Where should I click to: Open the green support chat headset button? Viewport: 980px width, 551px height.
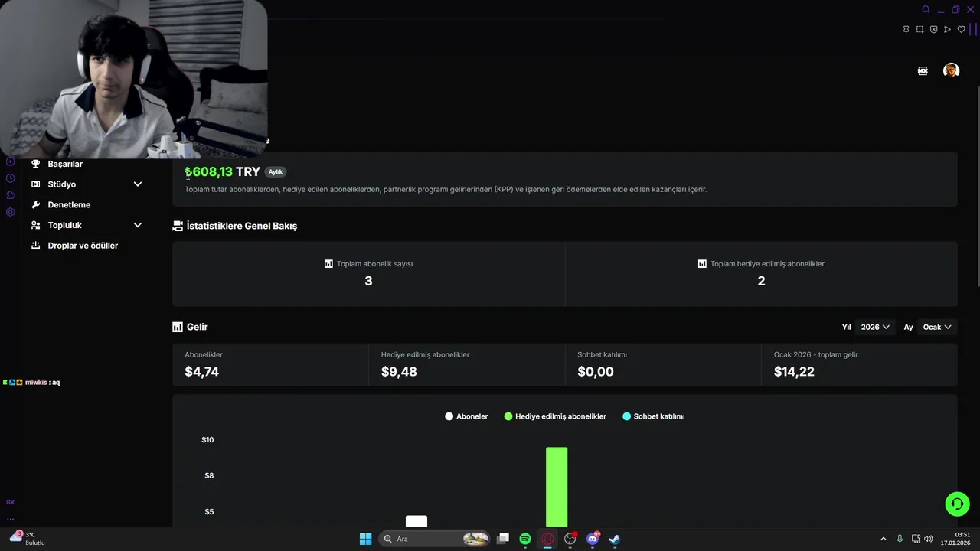click(x=957, y=504)
